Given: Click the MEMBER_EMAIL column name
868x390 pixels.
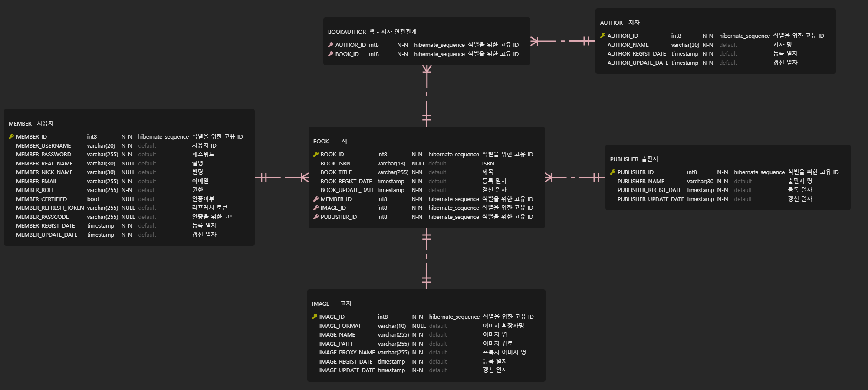Looking at the screenshot, I should (x=36, y=181).
